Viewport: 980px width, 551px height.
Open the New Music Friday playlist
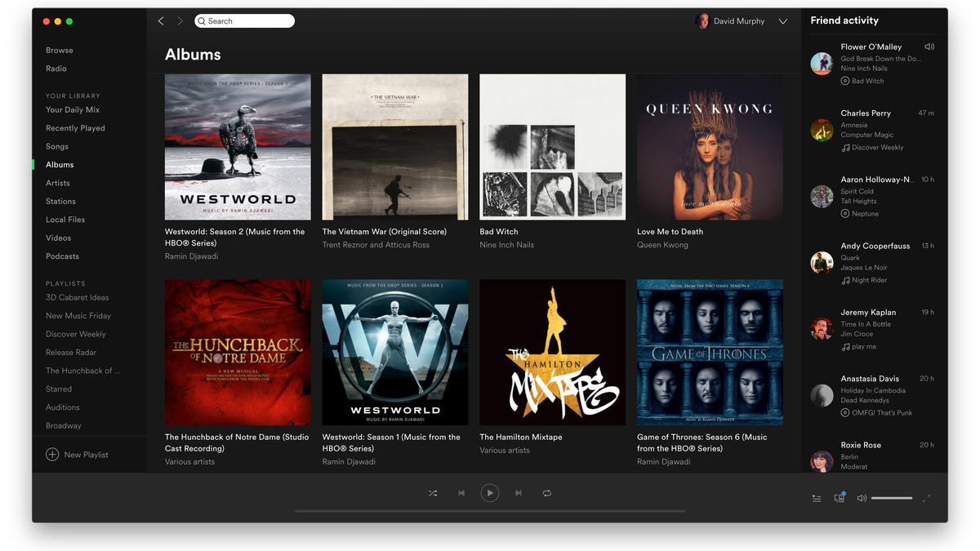click(78, 316)
